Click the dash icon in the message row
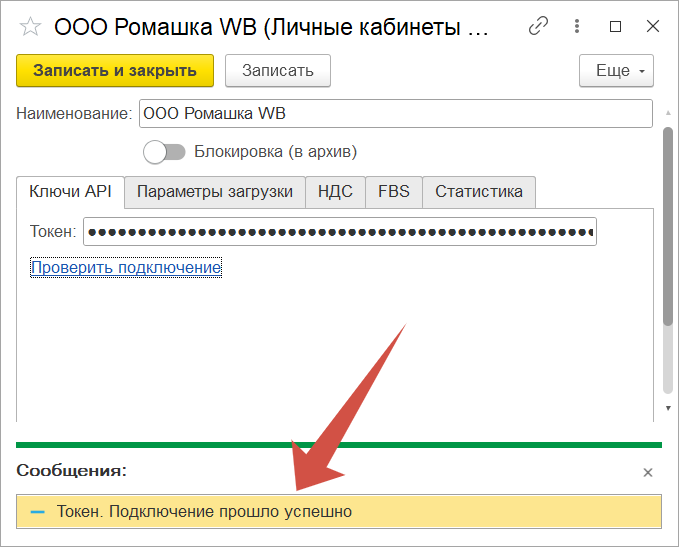679x547 pixels. [x=38, y=512]
